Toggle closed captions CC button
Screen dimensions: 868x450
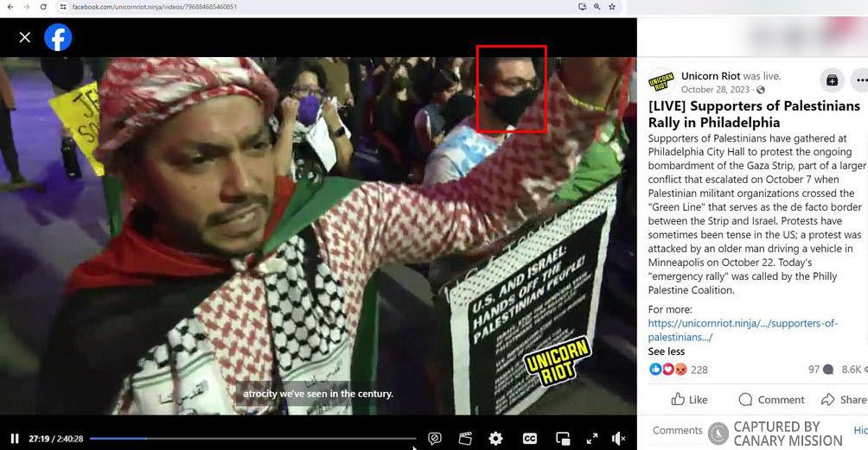[529, 439]
